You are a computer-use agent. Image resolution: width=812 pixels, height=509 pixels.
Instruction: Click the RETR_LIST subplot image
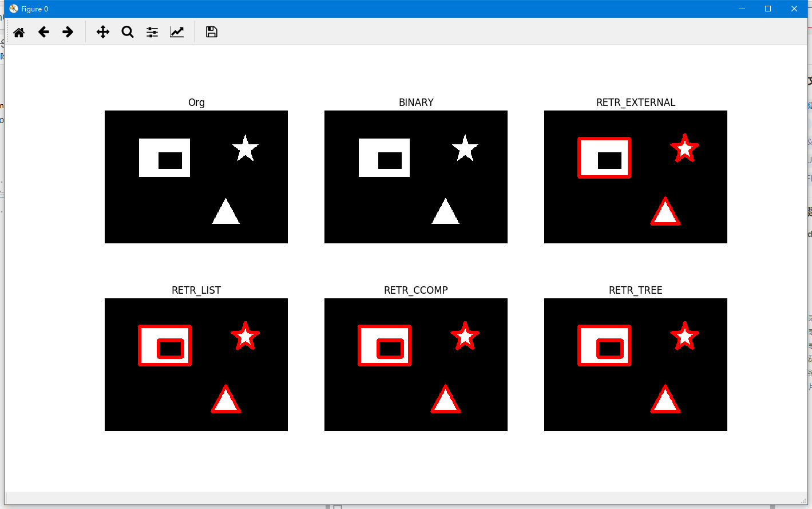(x=196, y=364)
